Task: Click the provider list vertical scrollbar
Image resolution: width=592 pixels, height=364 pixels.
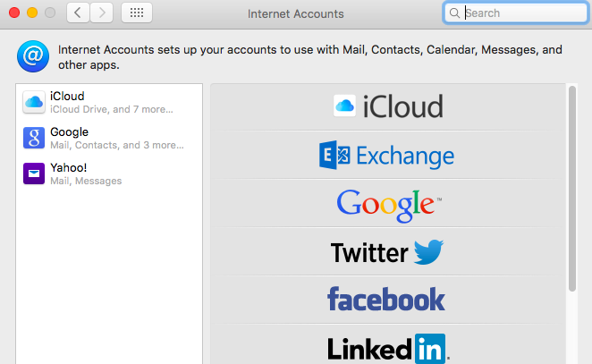Action: 572,189
